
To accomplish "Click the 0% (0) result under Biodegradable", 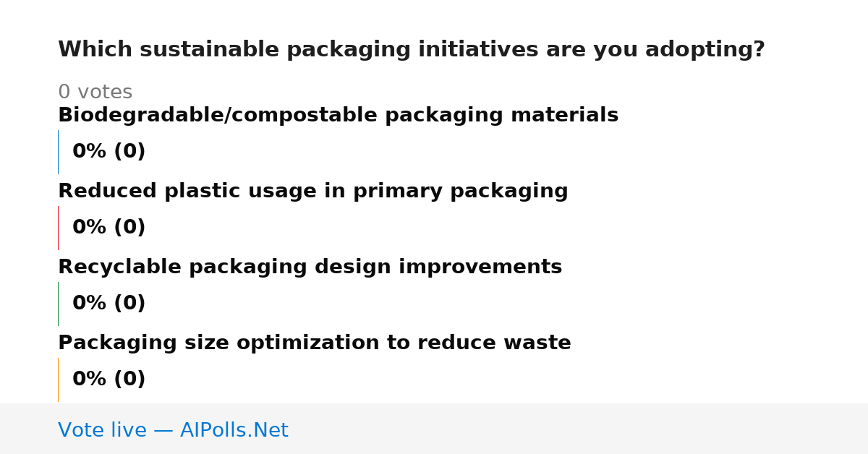I will 109,152.
